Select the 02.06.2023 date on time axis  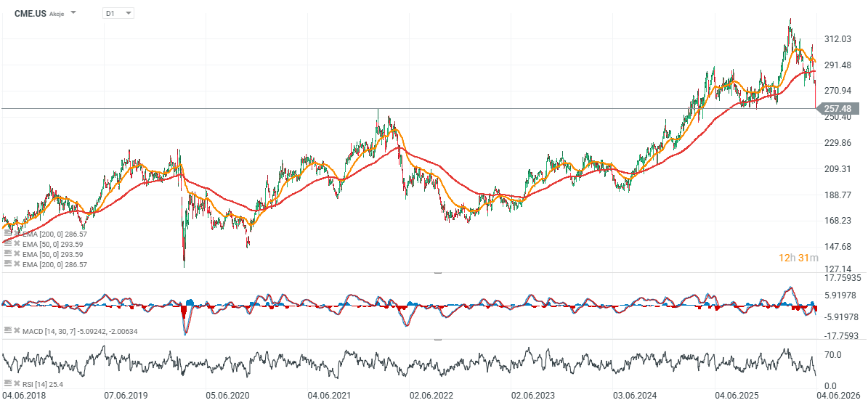coord(533,395)
